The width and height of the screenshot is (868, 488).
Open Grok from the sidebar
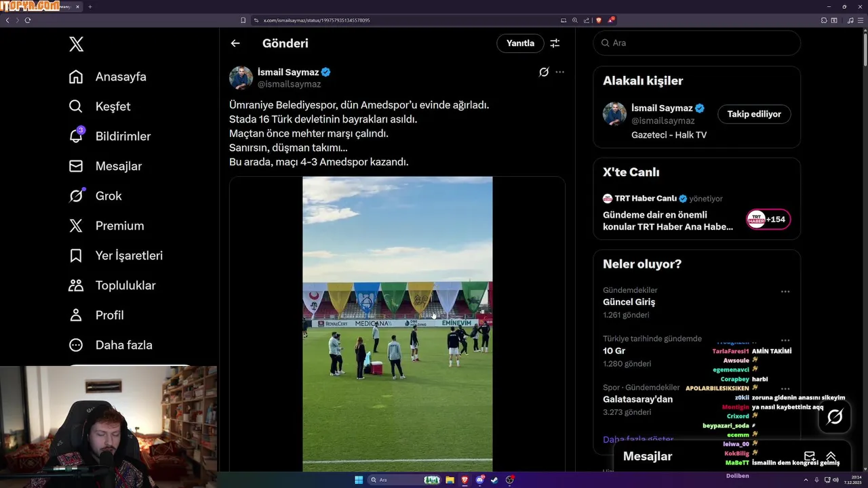point(96,196)
